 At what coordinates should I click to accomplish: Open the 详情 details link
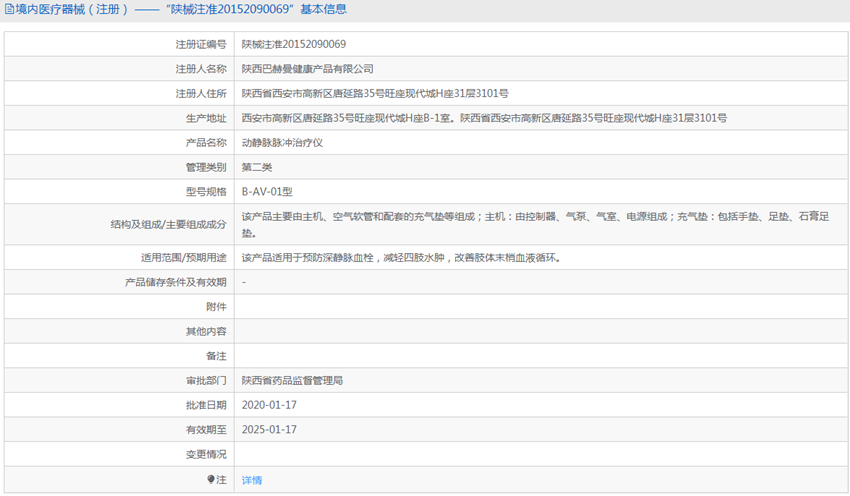tap(252, 480)
